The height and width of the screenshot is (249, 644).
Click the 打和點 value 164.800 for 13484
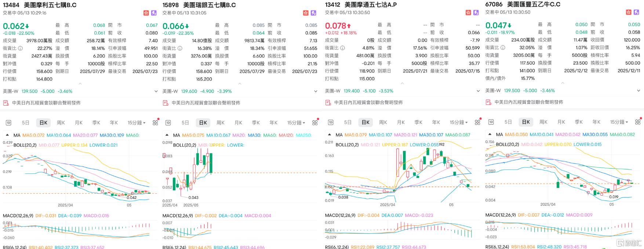click(x=44, y=79)
